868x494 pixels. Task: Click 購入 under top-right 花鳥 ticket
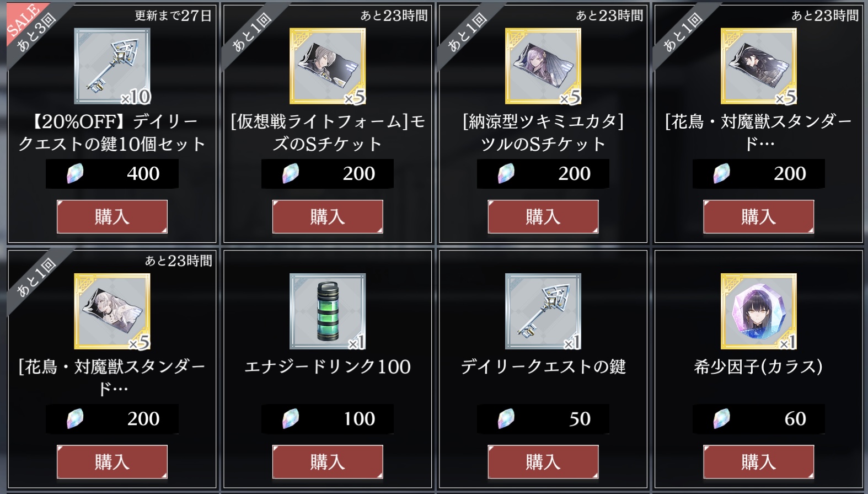coord(759,216)
